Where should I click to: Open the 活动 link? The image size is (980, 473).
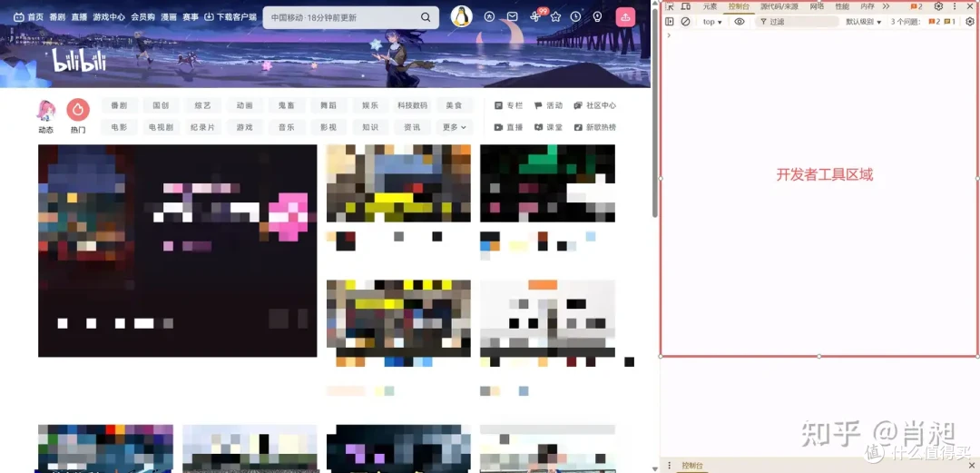coord(548,105)
